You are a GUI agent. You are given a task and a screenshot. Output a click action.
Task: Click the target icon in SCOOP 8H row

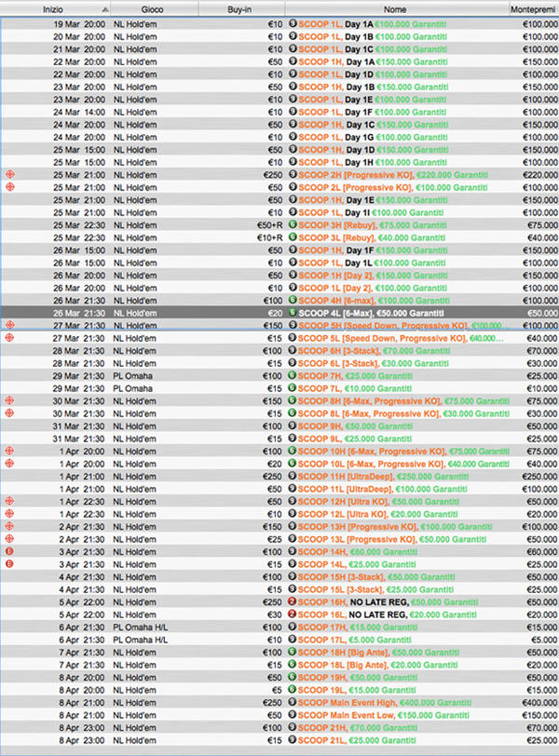pyautogui.click(x=9, y=400)
